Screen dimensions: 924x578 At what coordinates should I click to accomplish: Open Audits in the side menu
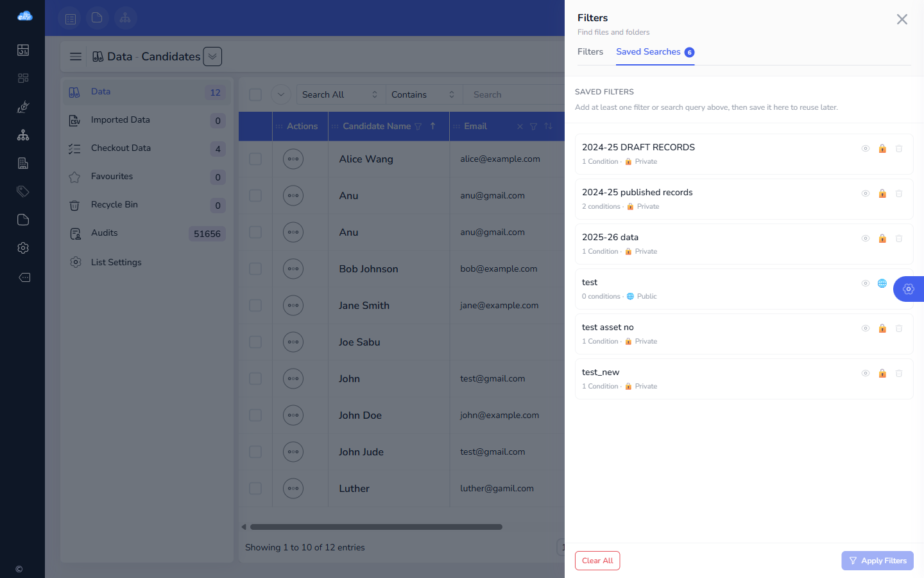click(147, 233)
